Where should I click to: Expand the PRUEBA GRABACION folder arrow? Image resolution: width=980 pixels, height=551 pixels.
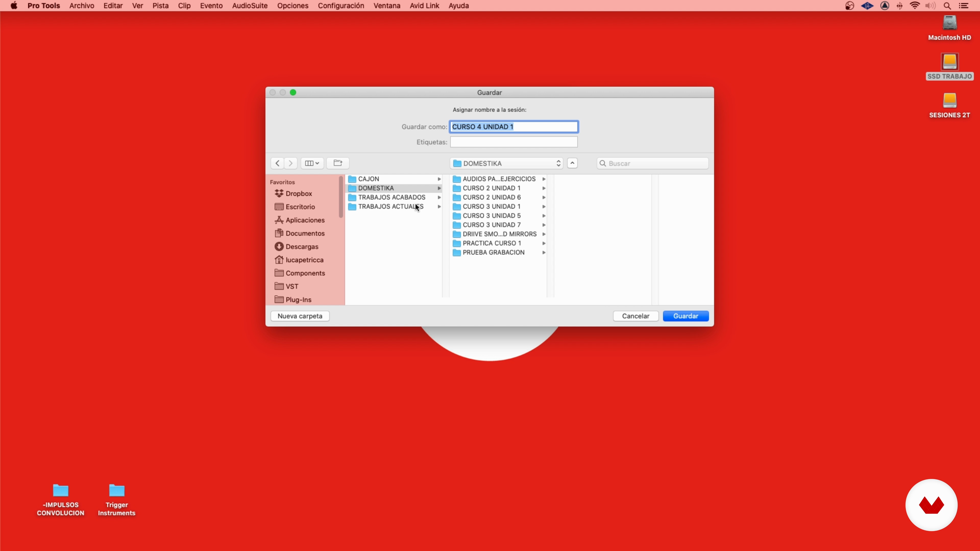[x=544, y=253]
